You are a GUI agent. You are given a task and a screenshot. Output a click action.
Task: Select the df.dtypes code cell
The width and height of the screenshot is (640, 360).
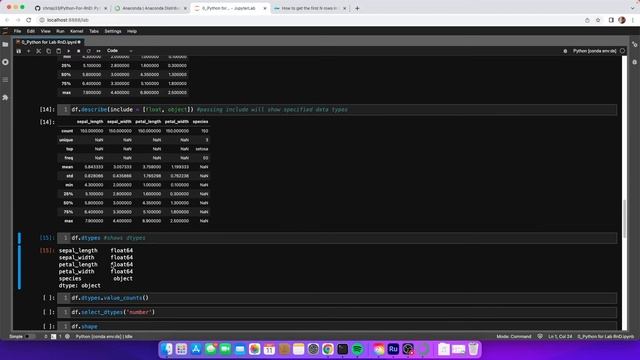click(337, 238)
